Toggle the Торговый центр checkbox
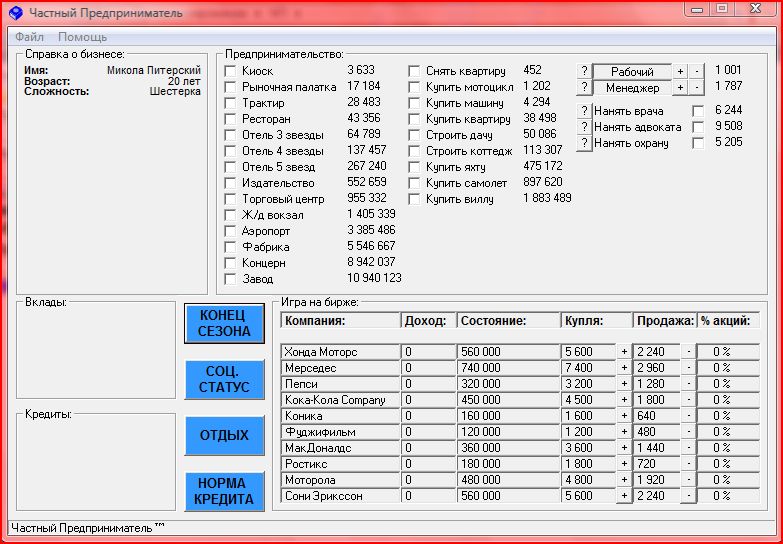 point(231,199)
